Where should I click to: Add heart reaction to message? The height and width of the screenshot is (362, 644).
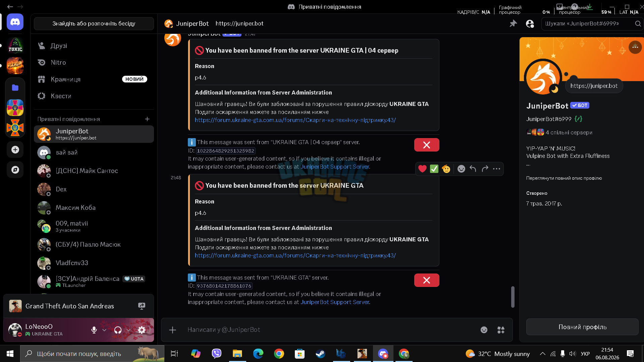pos(422,169)
